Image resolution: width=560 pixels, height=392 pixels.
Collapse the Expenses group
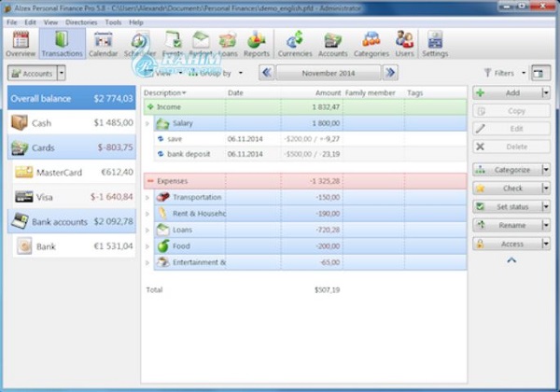click(x=150, y=181)
